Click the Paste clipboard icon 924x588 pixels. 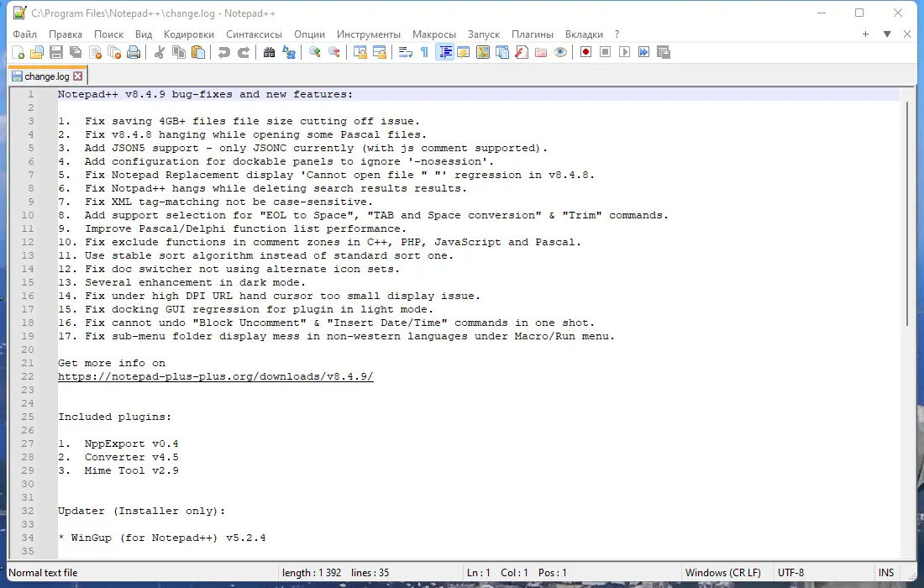[x=198, y=52]
